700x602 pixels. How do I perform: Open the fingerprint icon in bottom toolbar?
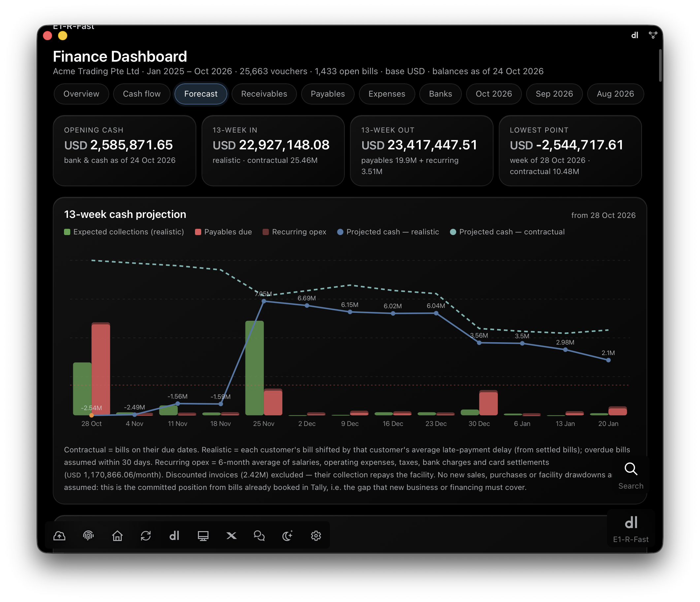[x=88, y=536]
